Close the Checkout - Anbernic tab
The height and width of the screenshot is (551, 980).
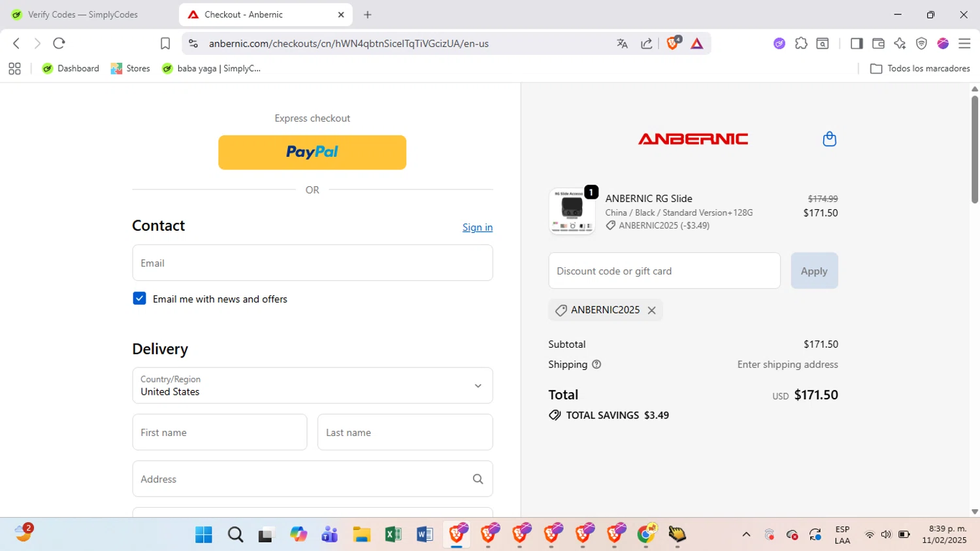tap(341, 14)
